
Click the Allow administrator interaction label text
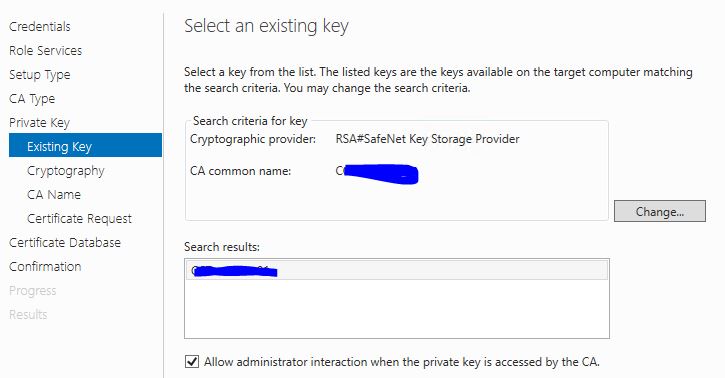pos(402,362)
